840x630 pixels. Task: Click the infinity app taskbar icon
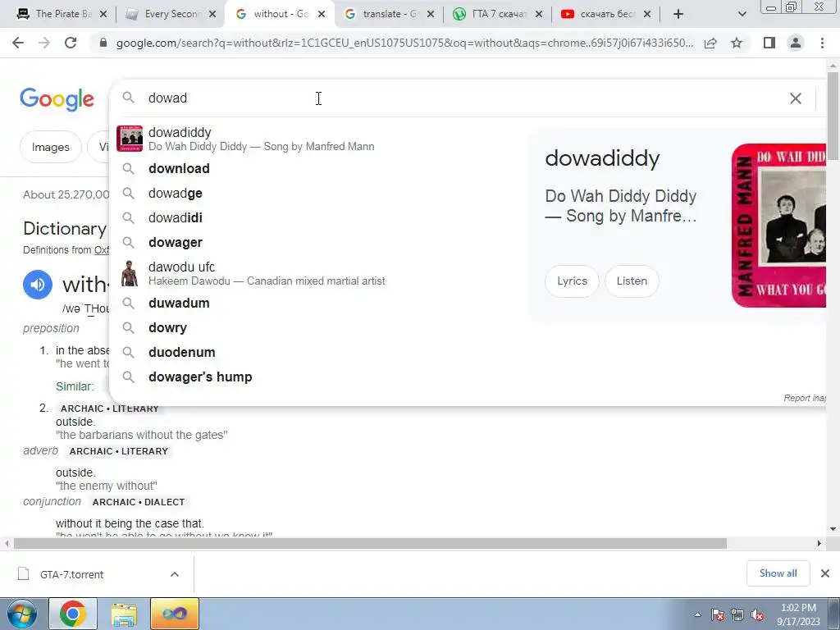coord(175,614)
